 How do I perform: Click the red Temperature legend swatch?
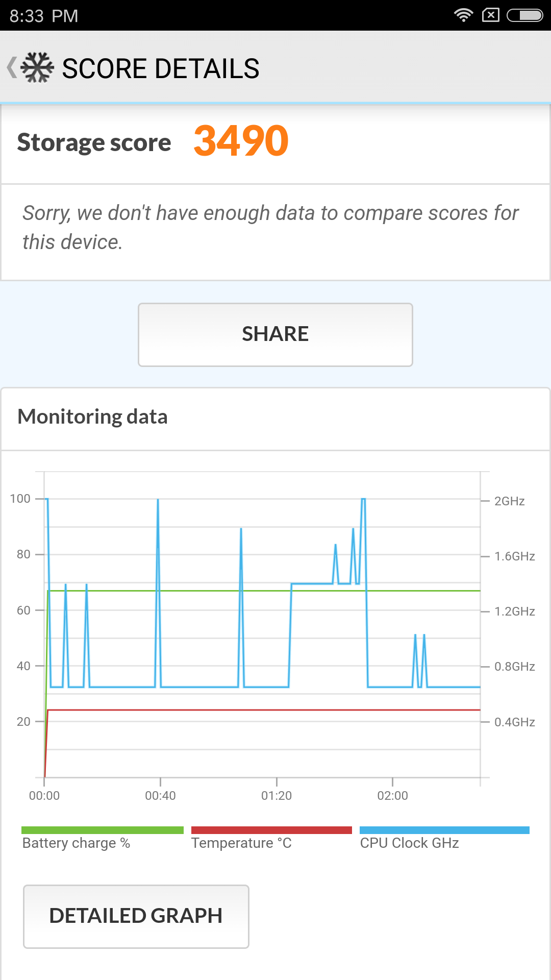tap(271, 830)
